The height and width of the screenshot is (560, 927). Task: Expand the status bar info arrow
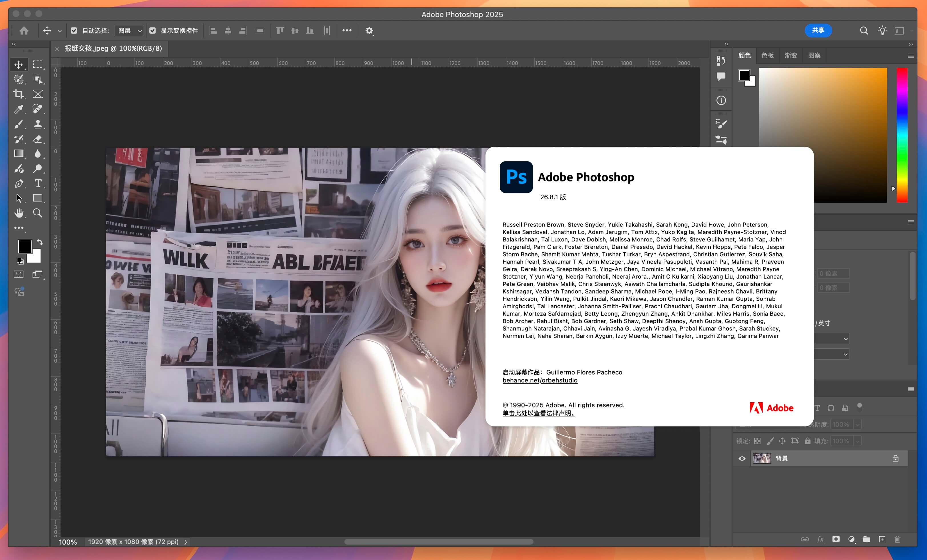pos(185,542)
